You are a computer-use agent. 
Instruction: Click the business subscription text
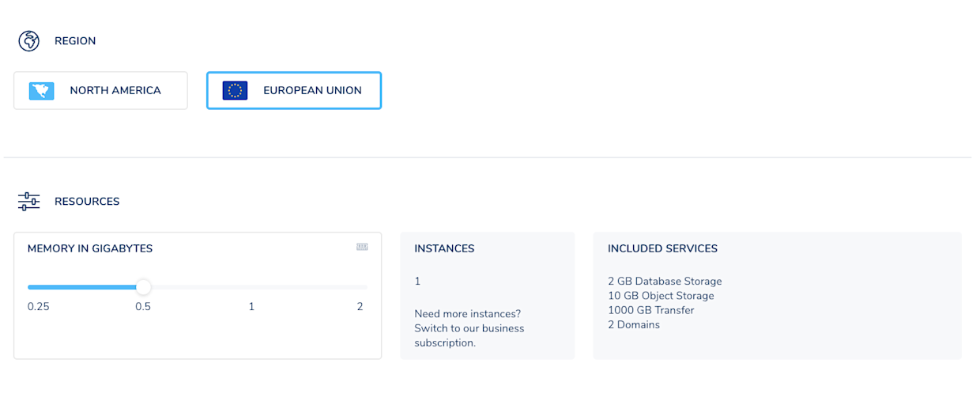469,328
